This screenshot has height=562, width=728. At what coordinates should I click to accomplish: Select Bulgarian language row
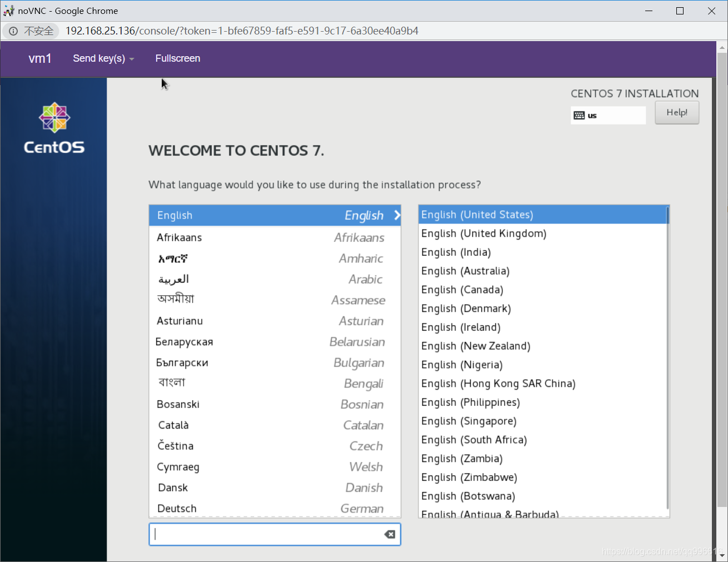point(275,362)
